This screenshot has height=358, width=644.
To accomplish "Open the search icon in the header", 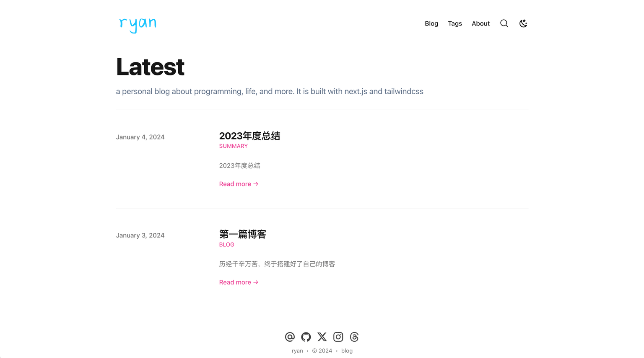I will click(504, 23).
